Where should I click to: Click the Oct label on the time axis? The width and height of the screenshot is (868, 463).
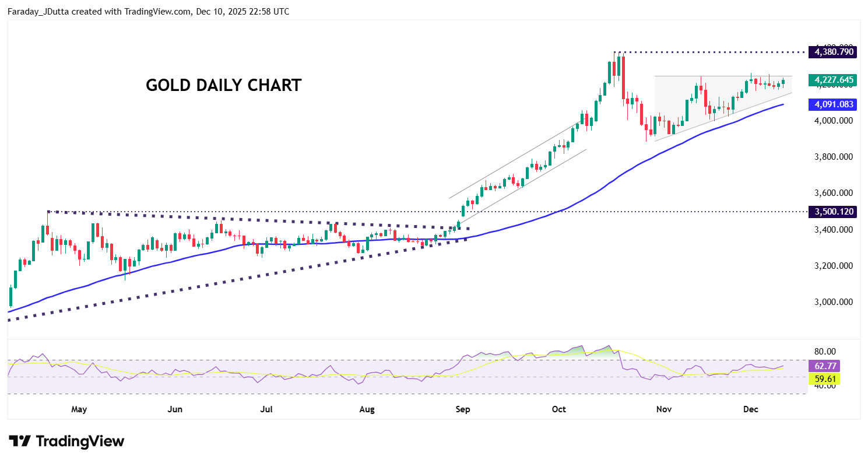point(559,409)
